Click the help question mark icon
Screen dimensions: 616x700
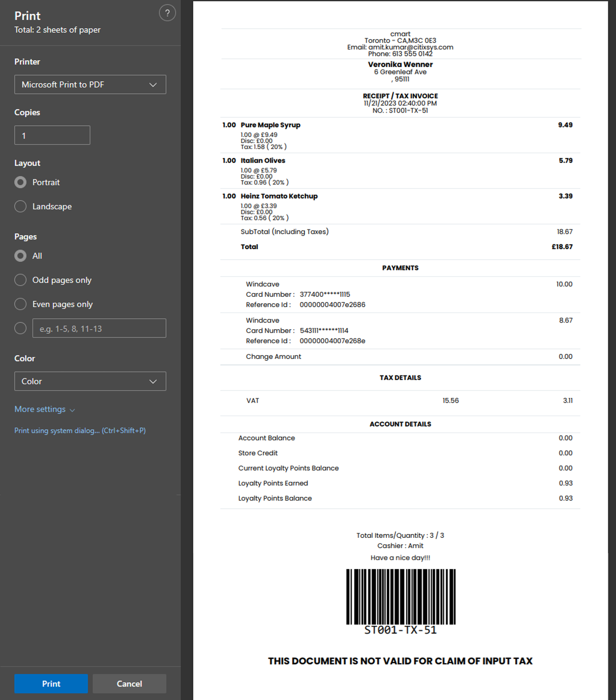coord(167,13)
